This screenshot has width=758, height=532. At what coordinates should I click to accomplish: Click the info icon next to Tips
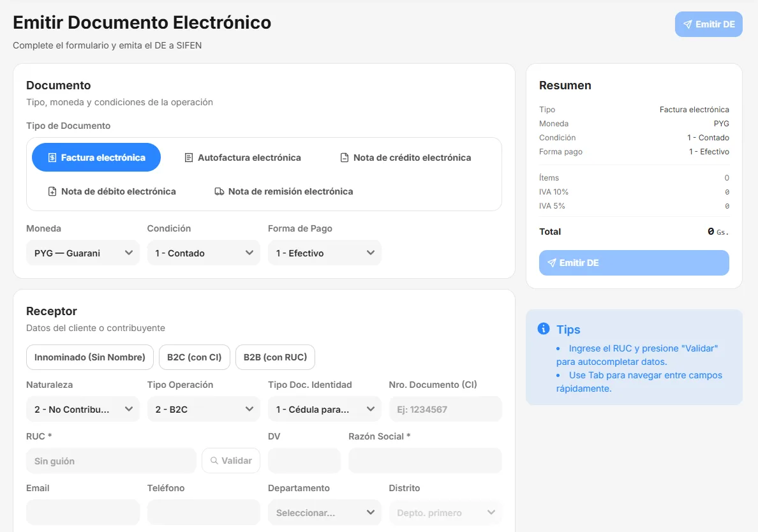(x=544, y=329)
